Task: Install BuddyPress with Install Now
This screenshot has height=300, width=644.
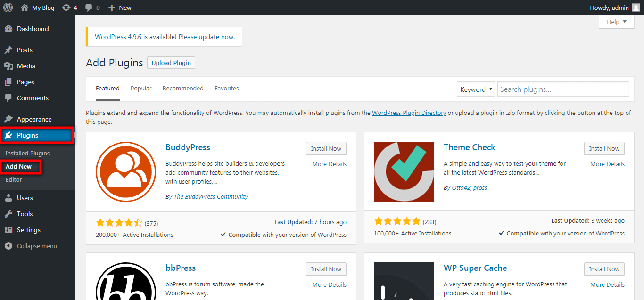Action: click(x=326, y=148)
